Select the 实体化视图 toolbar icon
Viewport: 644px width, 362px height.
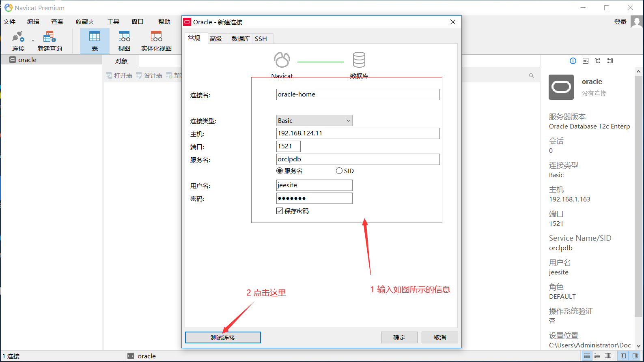coord(156,41)
